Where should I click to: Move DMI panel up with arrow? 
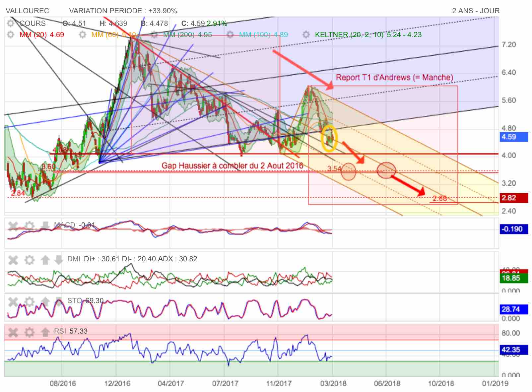tap(45, 260)
